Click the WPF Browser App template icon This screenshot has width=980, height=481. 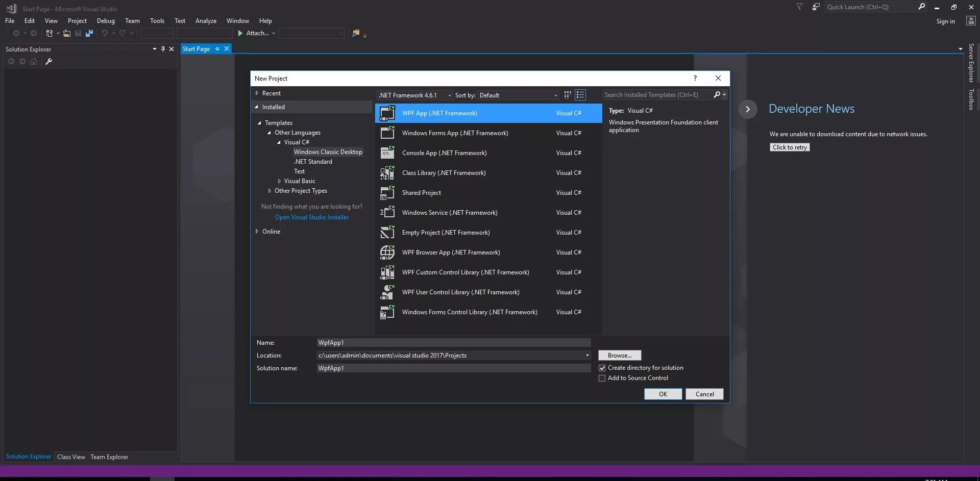(387, 252)
